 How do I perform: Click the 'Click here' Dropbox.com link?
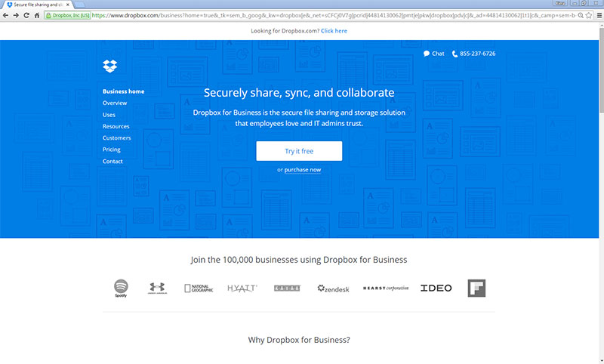[x=334, y=31]
